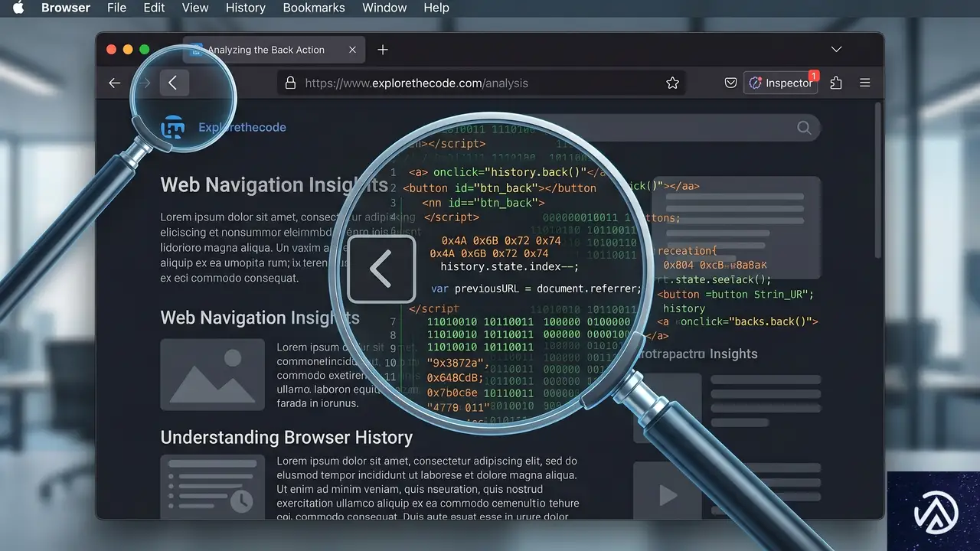Click the forward arrow in toolbar
This screenshot has width=980, height=551.
[145, 83]
